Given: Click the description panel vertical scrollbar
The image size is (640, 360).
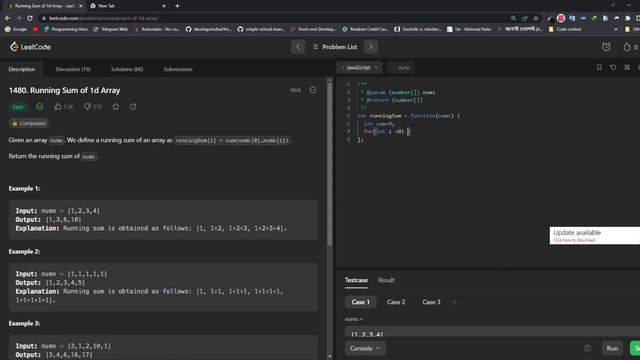Looking at the screenshot, I should pos(329,163).
